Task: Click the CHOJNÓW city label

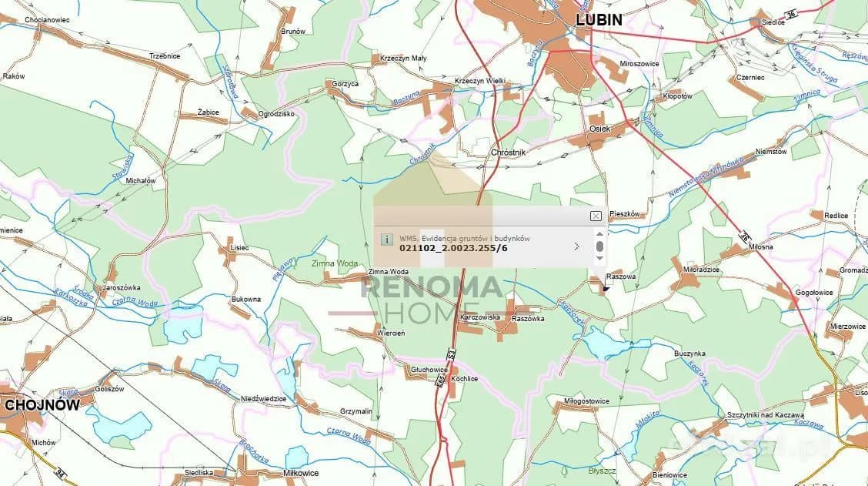Action: (42, 404)
